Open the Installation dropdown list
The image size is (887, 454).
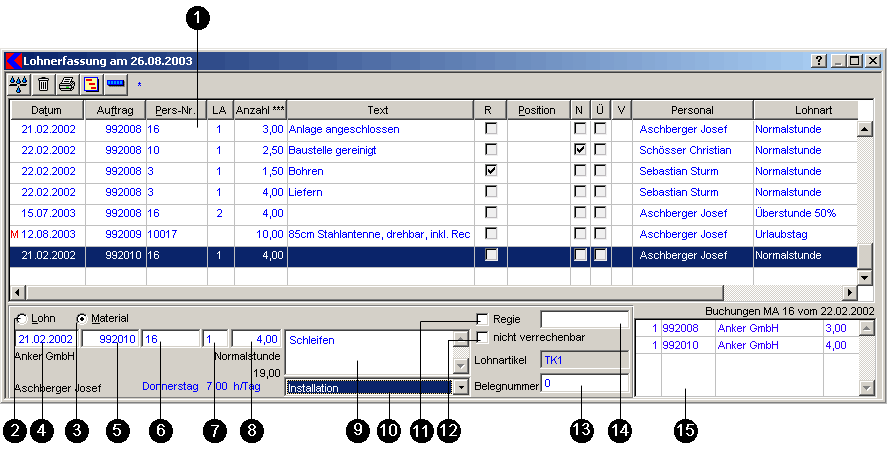pyautogui.click(x=461, y=387)
